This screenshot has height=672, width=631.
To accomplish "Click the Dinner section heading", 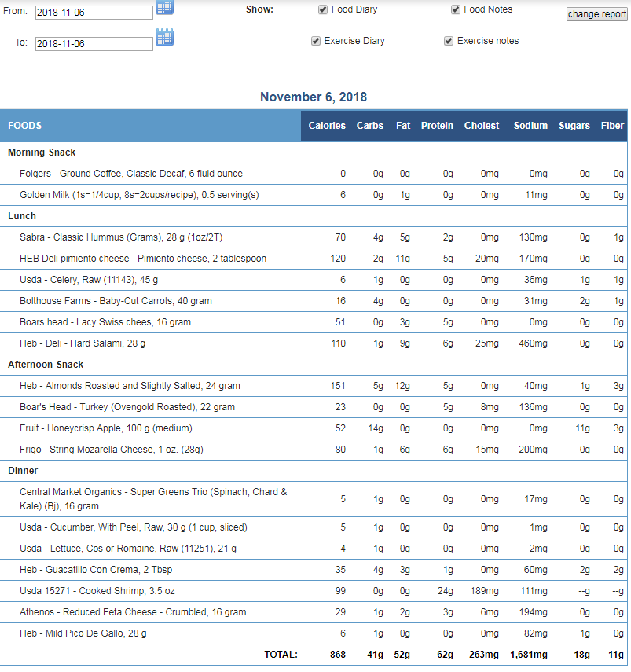I will point(23,471).
